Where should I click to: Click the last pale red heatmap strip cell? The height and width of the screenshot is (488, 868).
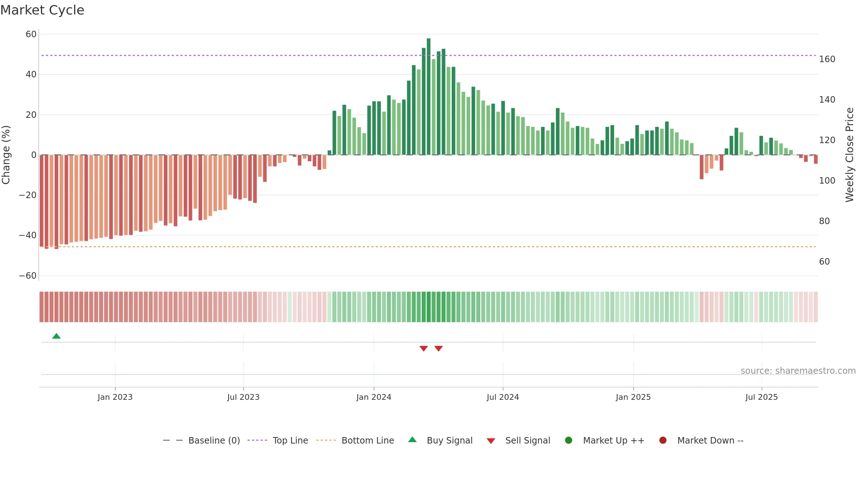[816, 307]
